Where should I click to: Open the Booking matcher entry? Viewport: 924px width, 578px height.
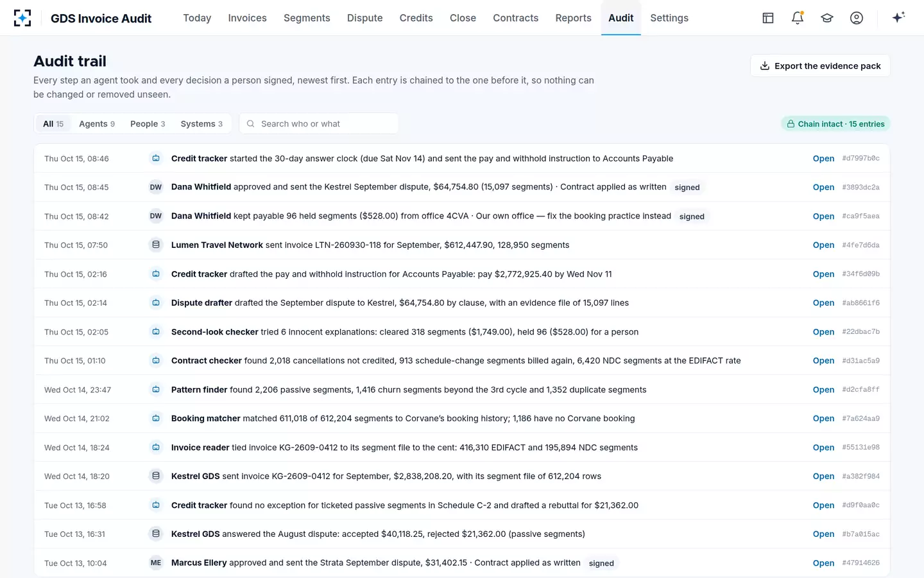point(823,419)
